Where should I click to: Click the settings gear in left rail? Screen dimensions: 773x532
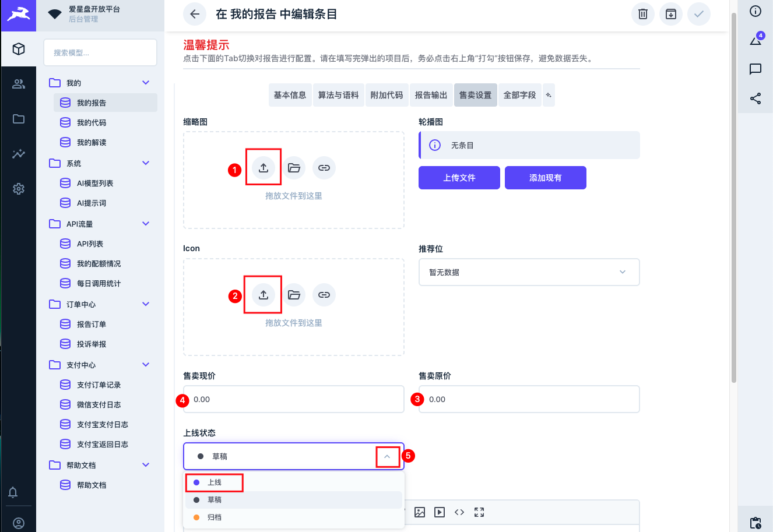point(19,189)
